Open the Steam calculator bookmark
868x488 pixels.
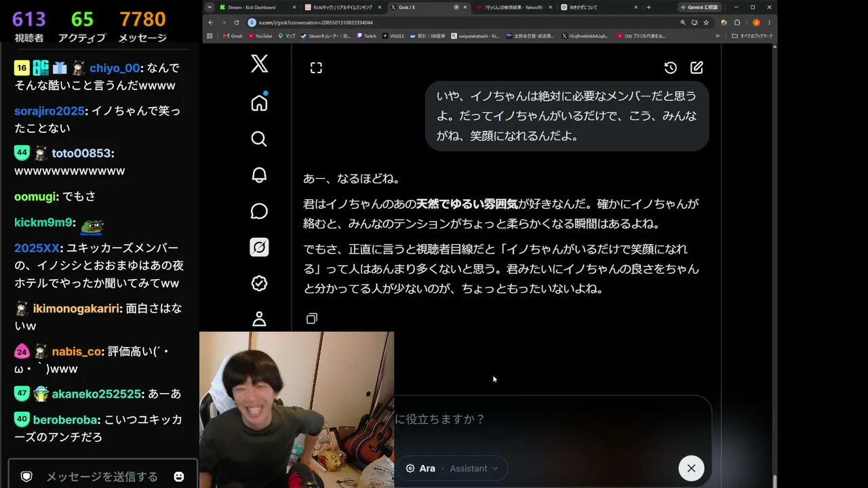coord(325,36)
